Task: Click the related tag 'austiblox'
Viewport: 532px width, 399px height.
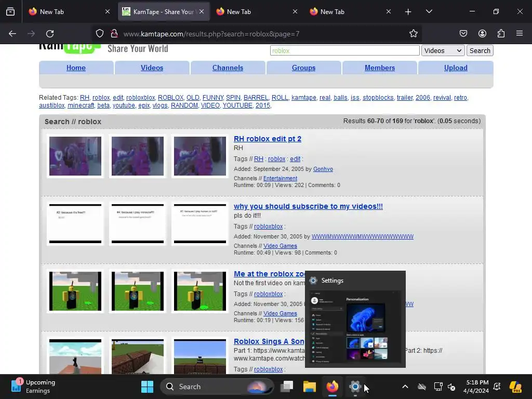Action: 51,105
